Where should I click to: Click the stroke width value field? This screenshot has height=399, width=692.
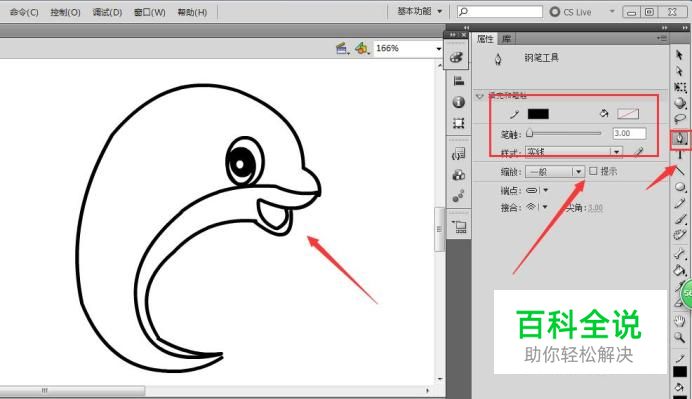tap(629, 133)
